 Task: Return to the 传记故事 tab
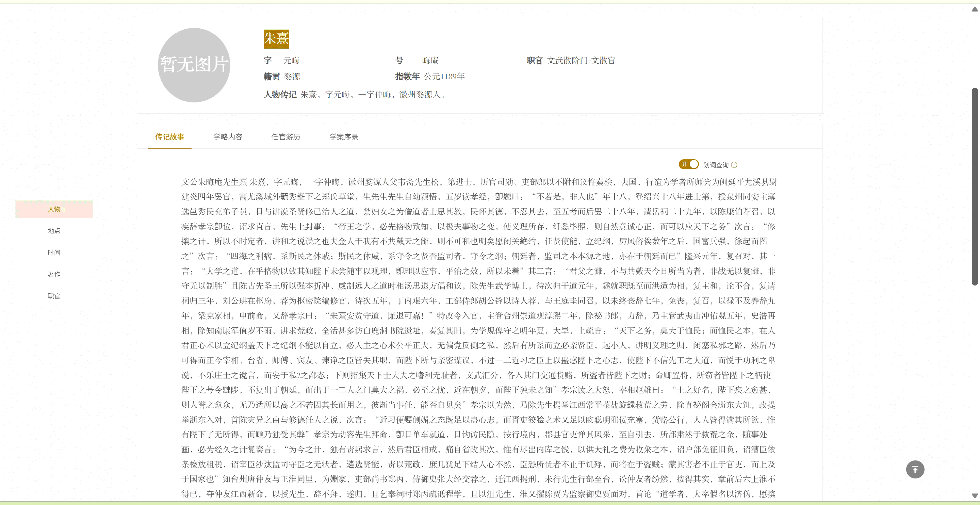(x=169, y=136)
